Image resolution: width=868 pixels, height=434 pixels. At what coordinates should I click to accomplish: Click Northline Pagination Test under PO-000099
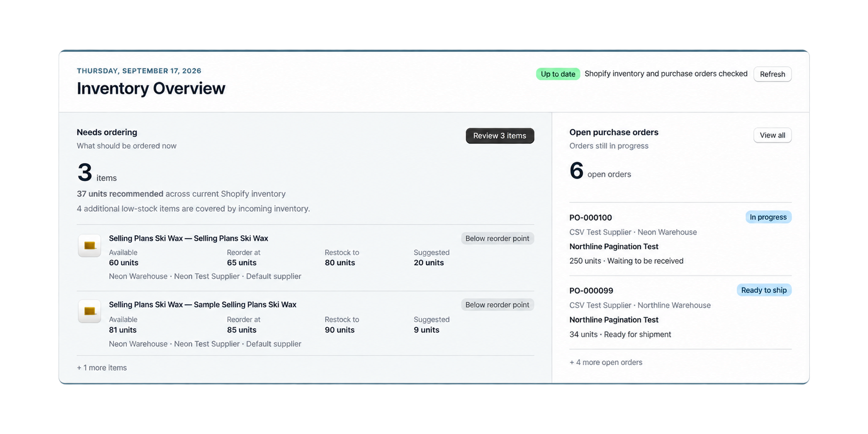(x=614, y=320)
